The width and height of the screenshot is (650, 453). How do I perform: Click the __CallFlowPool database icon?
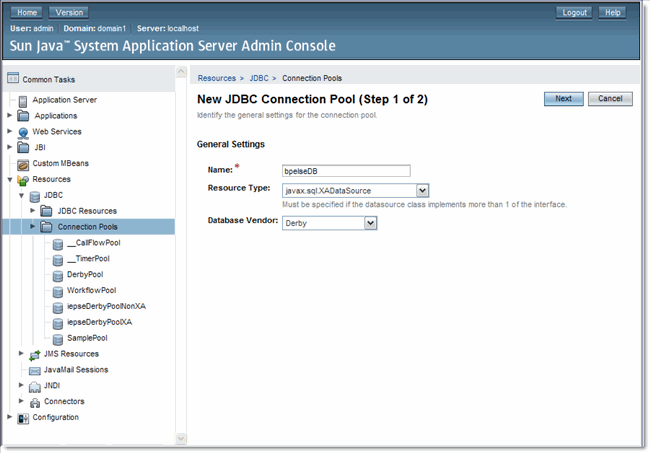pos(58,244)
